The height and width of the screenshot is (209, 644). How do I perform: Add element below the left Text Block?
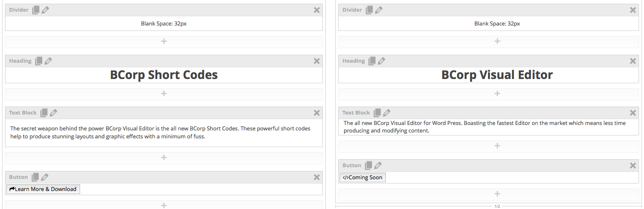pyautogui.click(x=164, y=158)
